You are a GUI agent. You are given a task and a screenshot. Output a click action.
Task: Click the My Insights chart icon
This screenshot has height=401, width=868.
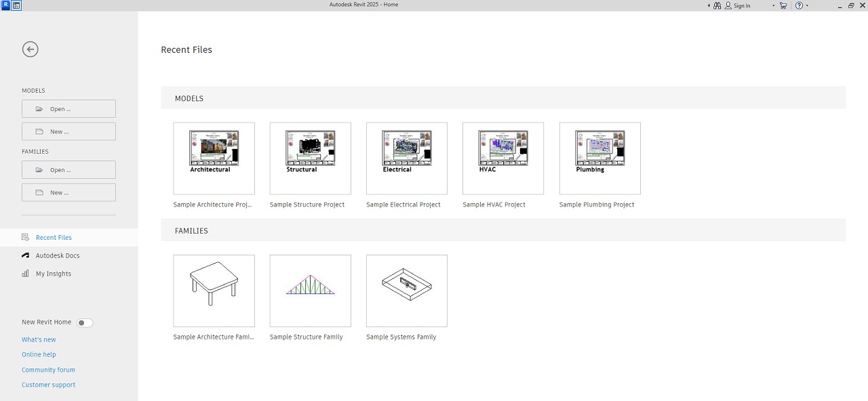(x=26, y=274)
